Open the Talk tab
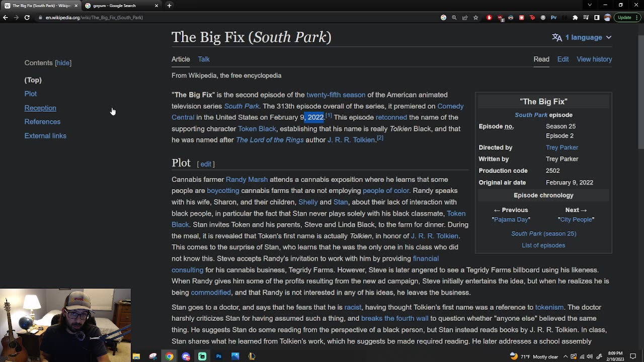Screen dimensions: 644x362 pos(204,59)
